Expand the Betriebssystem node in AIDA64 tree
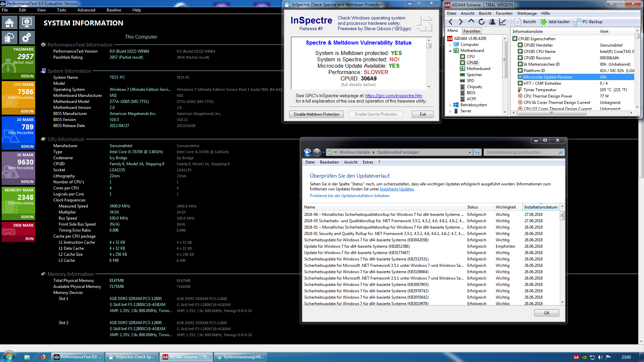 [450, 105]
